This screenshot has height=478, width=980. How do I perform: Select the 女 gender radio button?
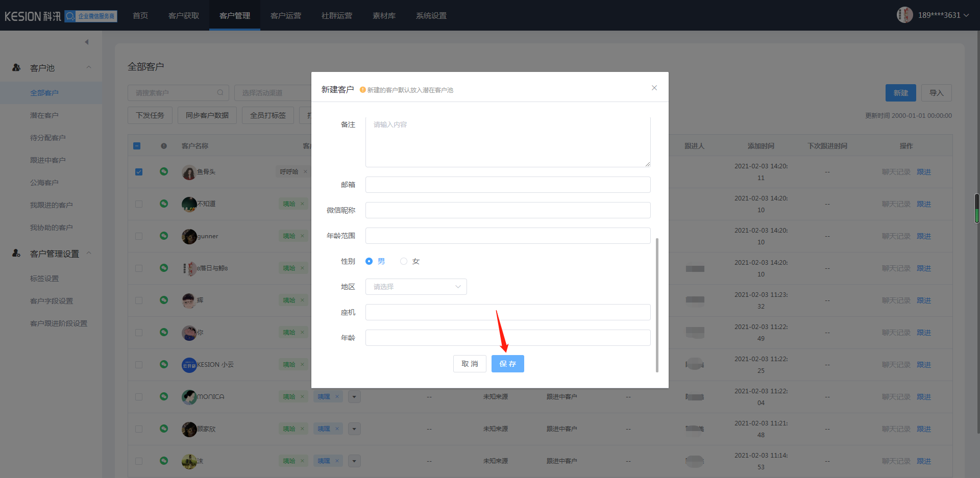coord(404,261)
